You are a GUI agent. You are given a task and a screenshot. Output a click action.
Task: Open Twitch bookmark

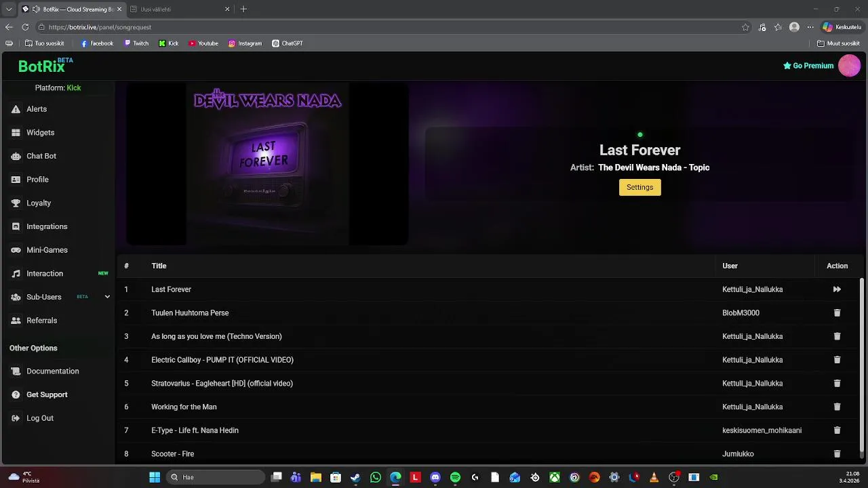point(136,43)
